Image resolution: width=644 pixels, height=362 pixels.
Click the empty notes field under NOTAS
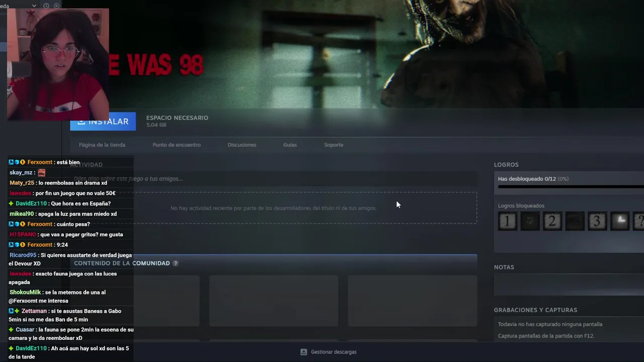(569, 285)
